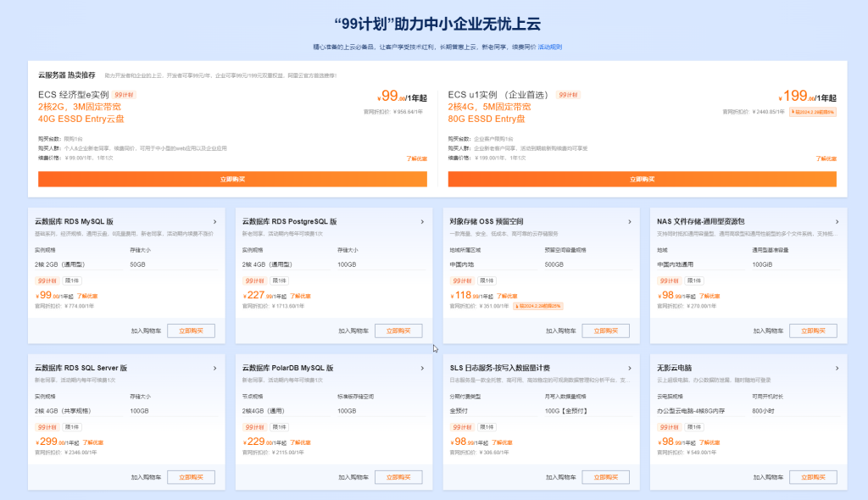Expand the 云数据库 PolarDB MySQL 版 card arrow

click(x=422, y=368)
